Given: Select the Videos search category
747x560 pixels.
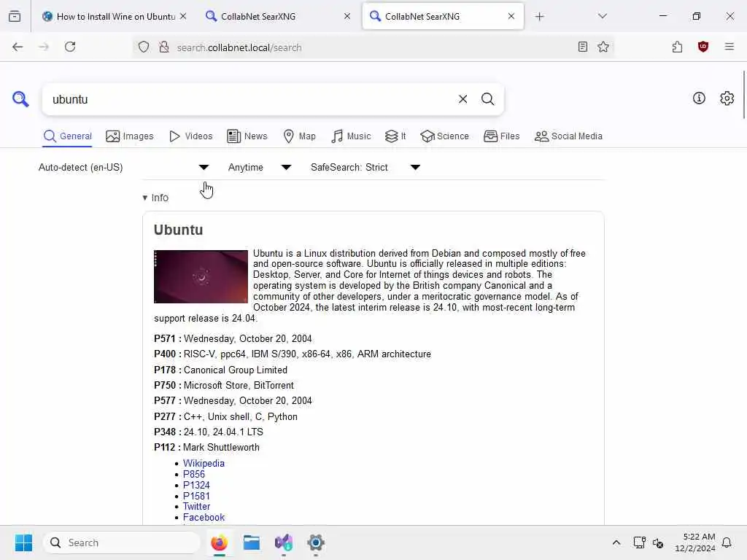Looking at the screenshot, I should (190, 136).
